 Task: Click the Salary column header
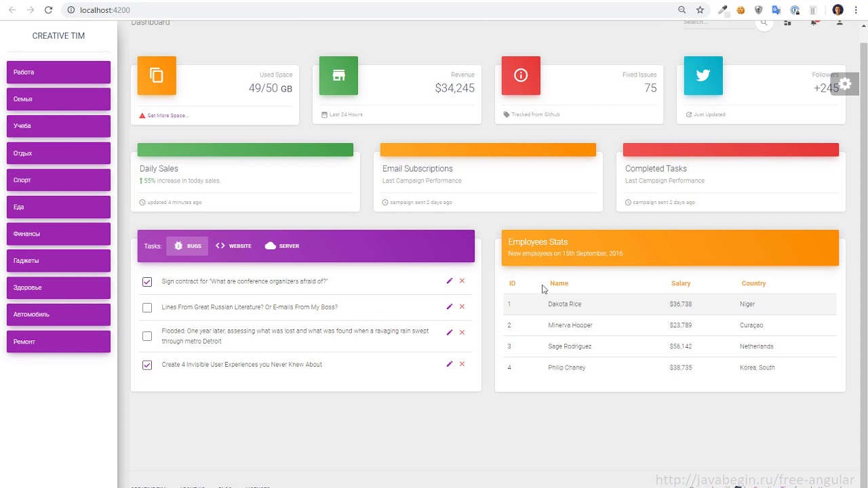click(681, 283)
